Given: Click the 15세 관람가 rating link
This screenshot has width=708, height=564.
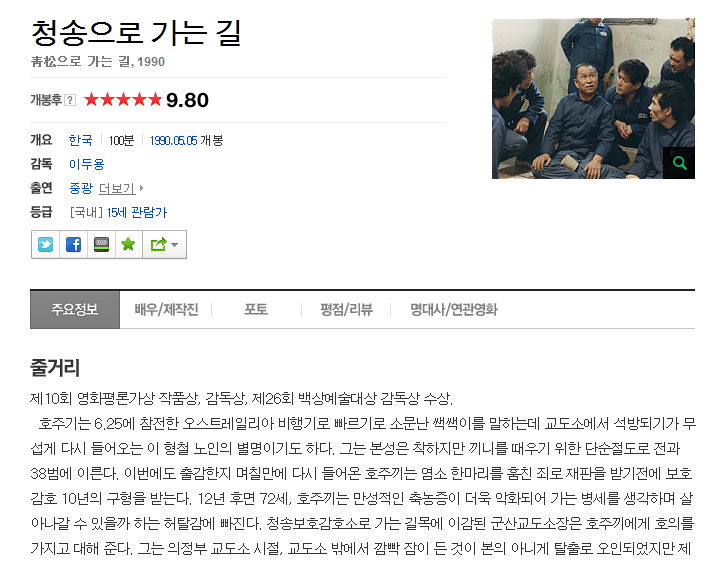Looking at the screenshot, I should pyautogui.click(x=137, y=212).
